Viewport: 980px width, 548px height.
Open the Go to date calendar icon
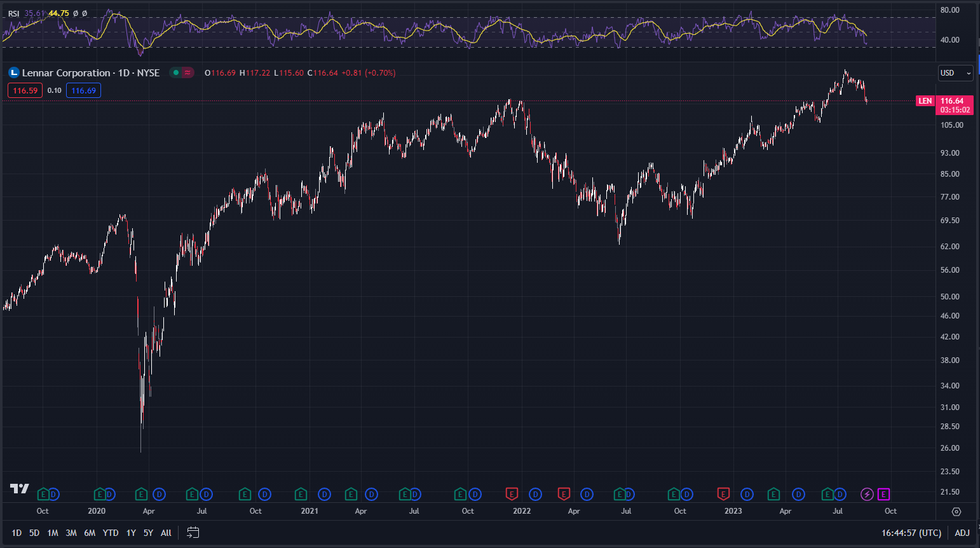click(x=193, y=533)
